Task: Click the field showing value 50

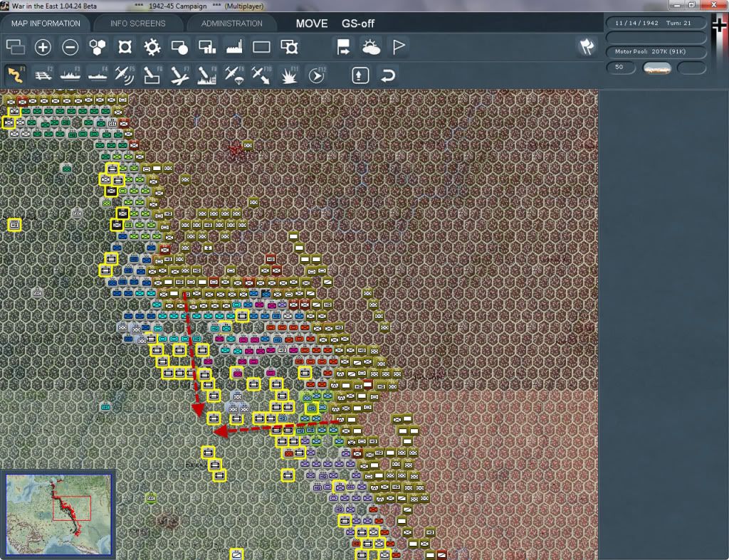Action: click(x=621, y=68)
